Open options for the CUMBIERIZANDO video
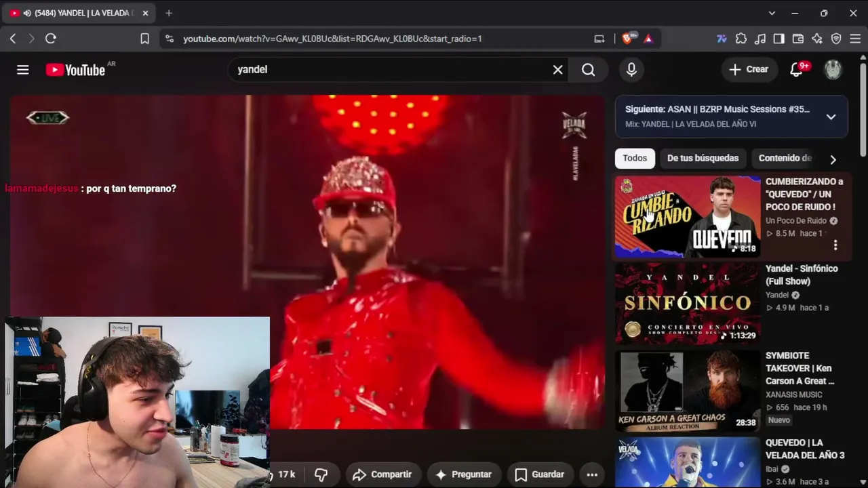 (x=835, y=245)
